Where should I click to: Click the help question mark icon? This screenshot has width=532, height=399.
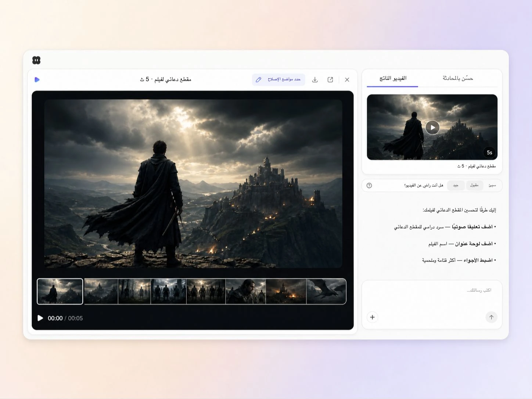coord(369,186)
